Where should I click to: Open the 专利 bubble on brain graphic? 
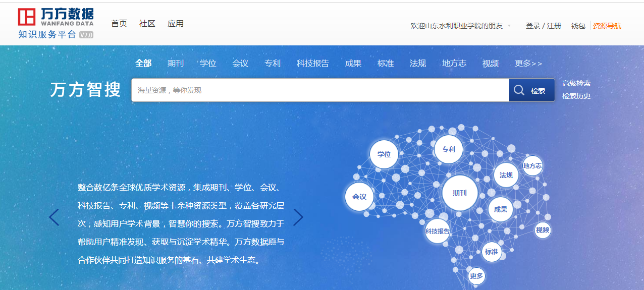tap(448, 149)
